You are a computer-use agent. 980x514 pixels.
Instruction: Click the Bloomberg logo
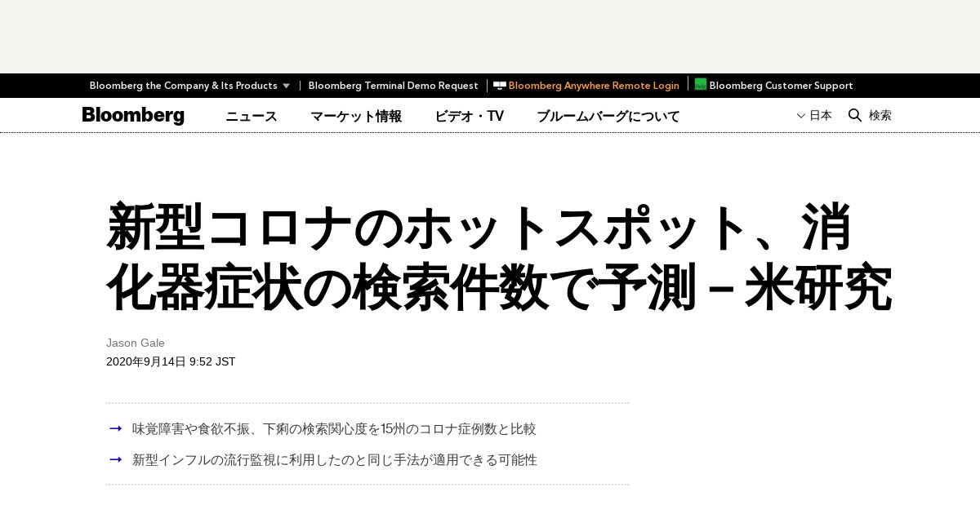(x=133, y=116)
